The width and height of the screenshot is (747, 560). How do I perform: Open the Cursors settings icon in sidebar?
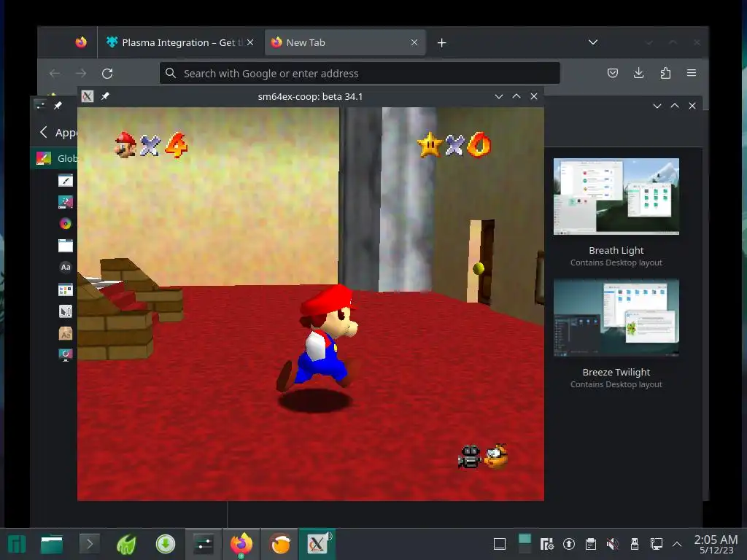[x=65, y=311]
